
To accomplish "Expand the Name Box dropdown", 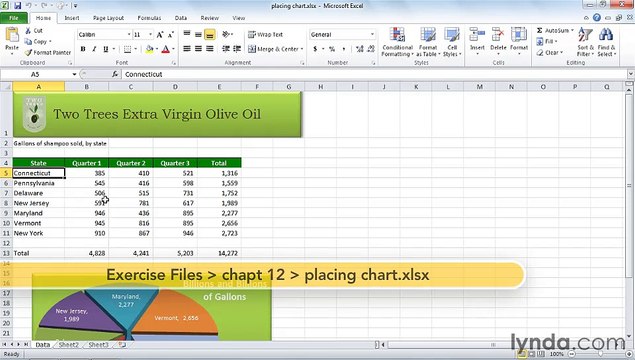I will (74, 75).
